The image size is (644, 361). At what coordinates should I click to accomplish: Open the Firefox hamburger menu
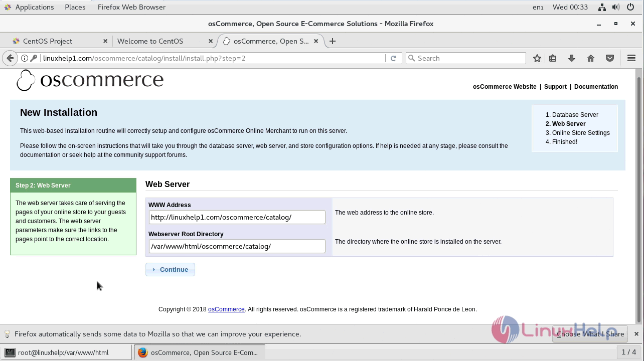click(x=631, y=58)
